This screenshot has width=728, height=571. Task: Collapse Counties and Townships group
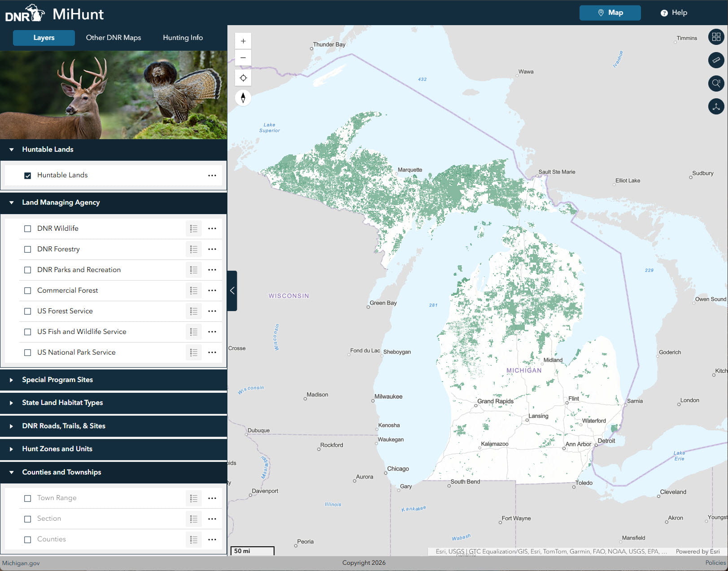point(113,472)
